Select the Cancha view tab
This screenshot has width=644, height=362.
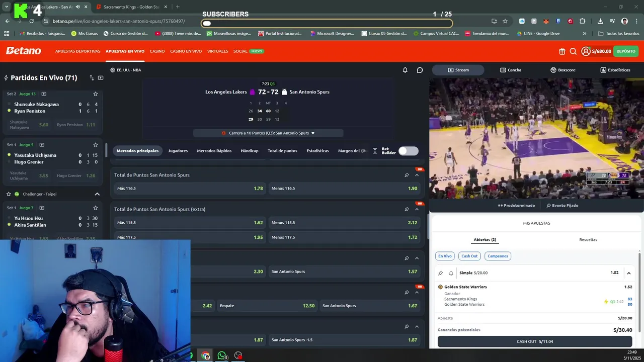coord(511,70)
